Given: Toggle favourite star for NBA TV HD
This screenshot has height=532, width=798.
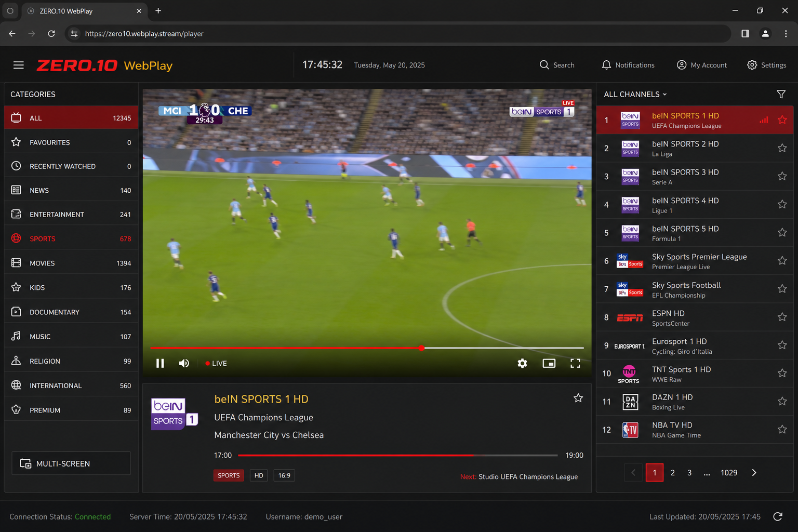Looking at the screenshot, I should coord(782,429).
